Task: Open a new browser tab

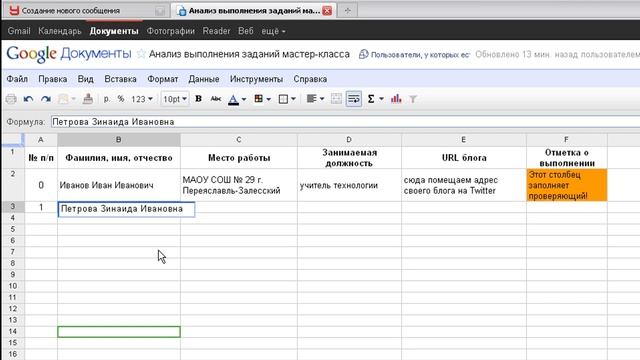Action: click(347, 11)
